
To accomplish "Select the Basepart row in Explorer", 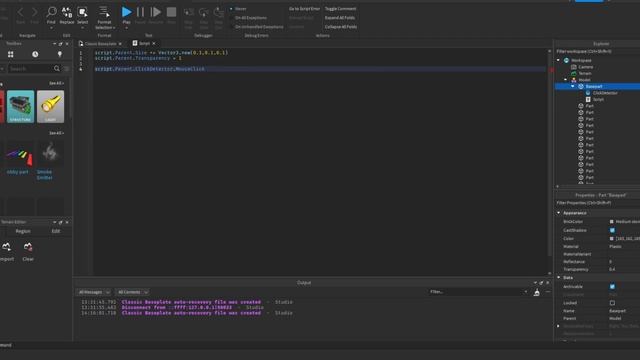I will 597,87.
